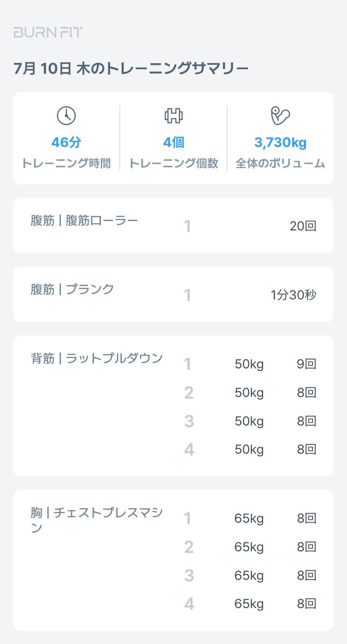
Task: Tap the dumbbell icon above exercise count
Action: (173, 116)
